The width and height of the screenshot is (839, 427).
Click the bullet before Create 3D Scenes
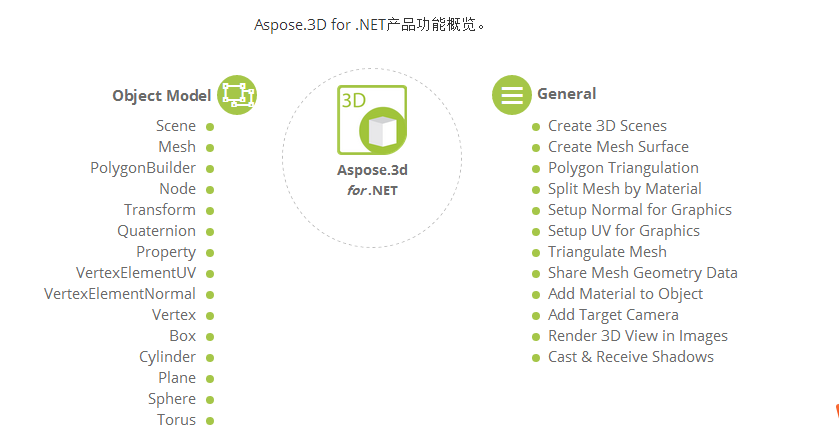tap(536, 127)
